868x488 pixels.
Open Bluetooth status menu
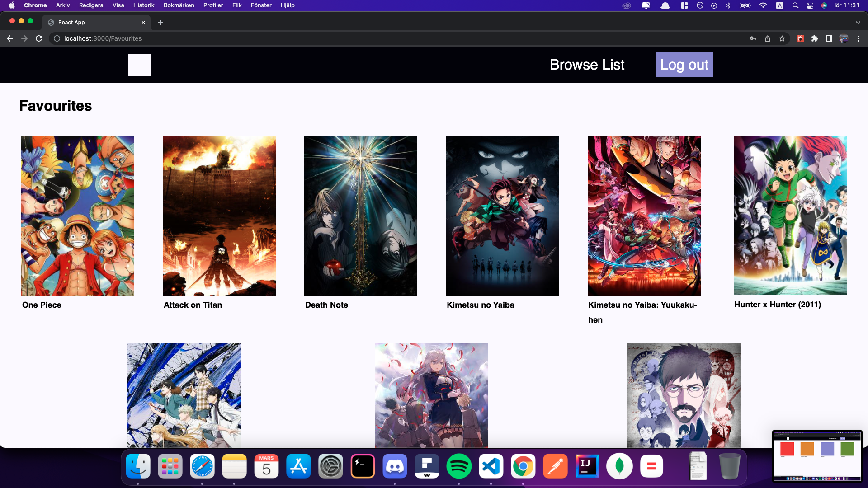[x=728, y=5]
